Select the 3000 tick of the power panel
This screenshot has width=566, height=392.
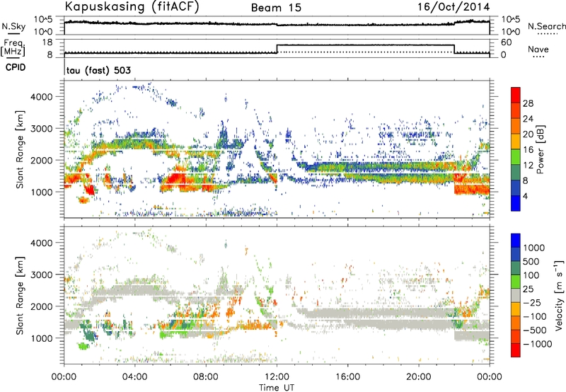41,129
